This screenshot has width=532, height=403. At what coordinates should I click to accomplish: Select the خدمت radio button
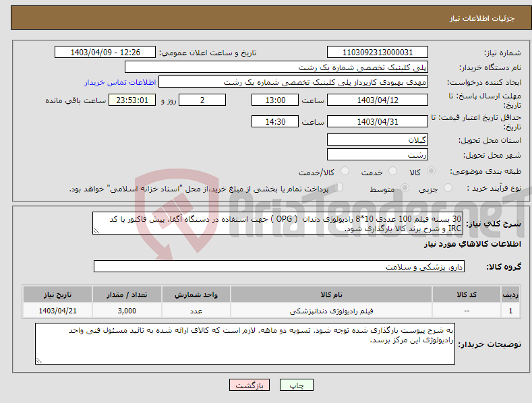(392, 171)
